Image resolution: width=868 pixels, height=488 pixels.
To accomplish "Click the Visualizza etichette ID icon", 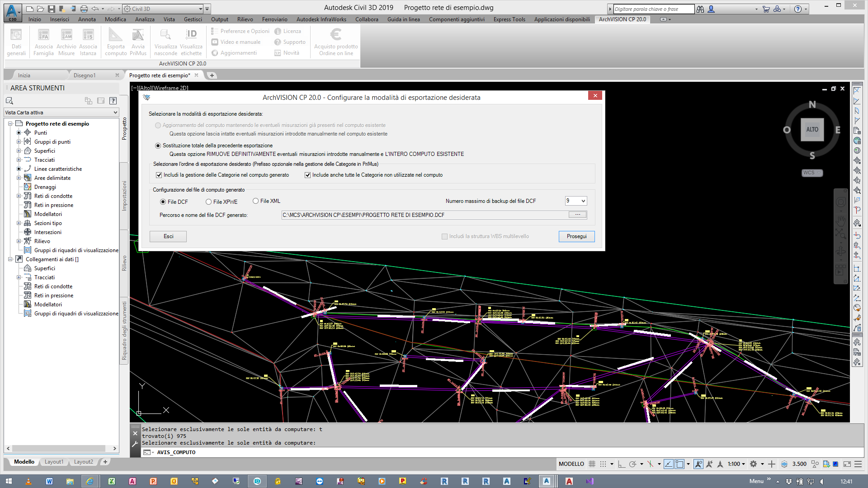I will (x=191, y=35).
